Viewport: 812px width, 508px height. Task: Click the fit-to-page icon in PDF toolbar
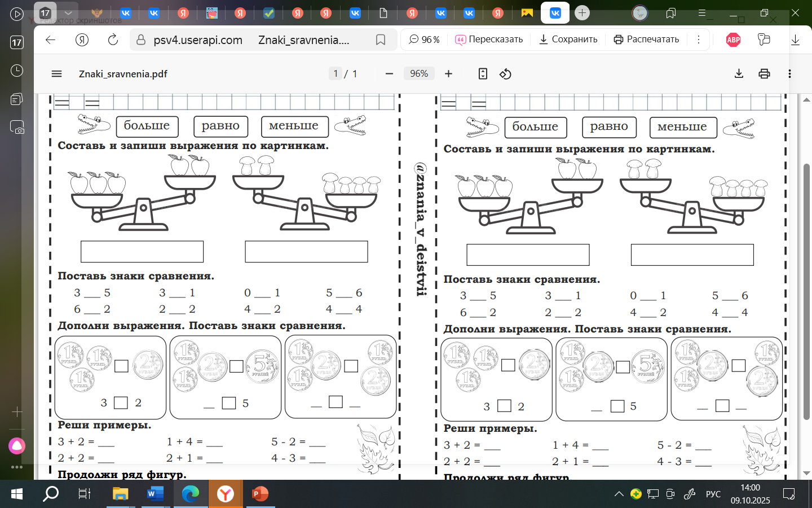pyautogui.click(x=483, y=74)
